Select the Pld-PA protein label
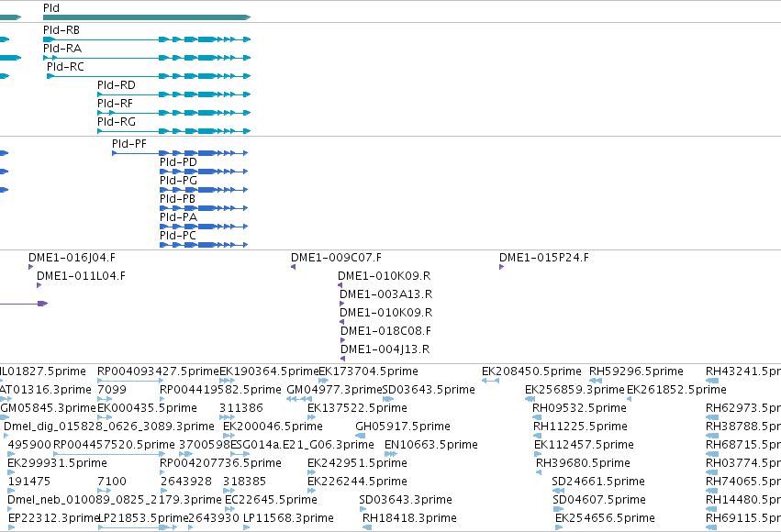The image size is (781, 532). point(178,217)
